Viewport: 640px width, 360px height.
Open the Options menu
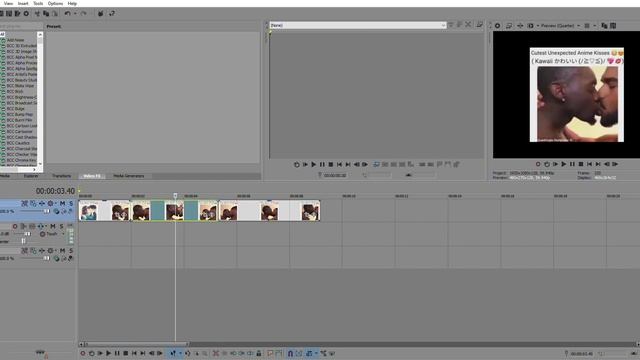[55, 3]
